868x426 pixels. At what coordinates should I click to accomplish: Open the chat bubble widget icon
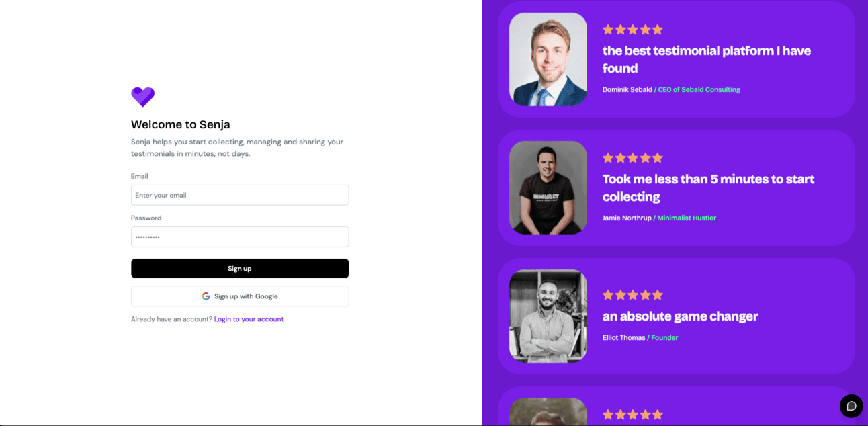[x=851, y=406]
